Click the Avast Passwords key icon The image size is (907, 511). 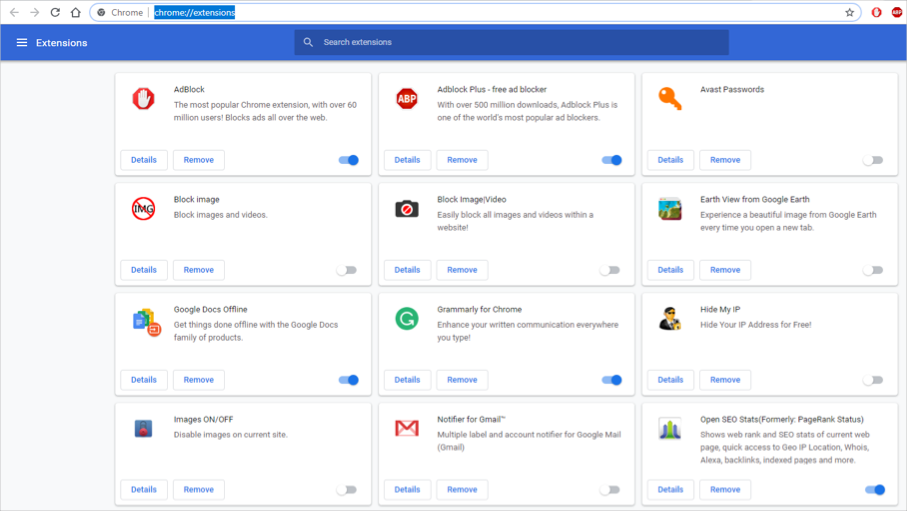(669, 98)
